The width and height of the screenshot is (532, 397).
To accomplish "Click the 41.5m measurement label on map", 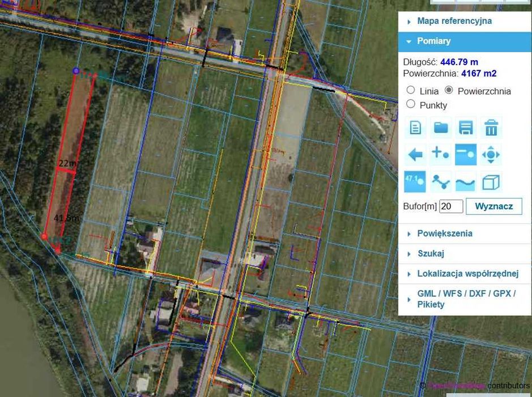I will (66, 218).
